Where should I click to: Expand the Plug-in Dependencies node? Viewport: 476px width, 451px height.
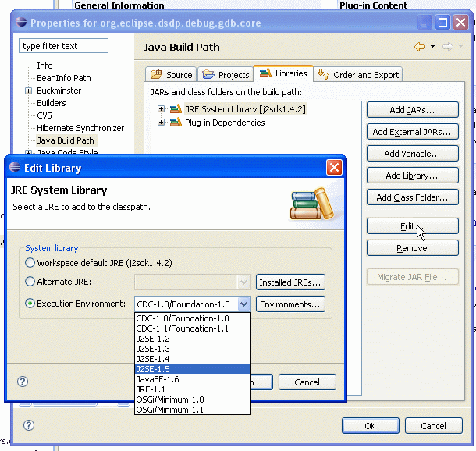coord(161,123)
